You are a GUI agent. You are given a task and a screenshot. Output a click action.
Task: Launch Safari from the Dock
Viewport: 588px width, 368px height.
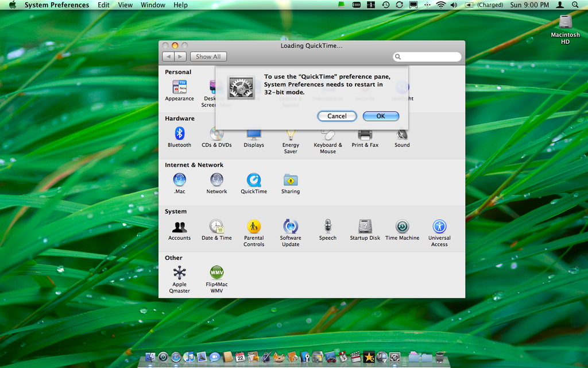(176, 356)
